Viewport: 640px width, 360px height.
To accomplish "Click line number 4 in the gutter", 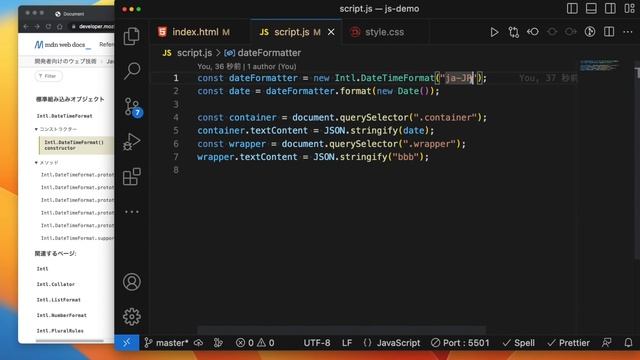I will [176, 117].
